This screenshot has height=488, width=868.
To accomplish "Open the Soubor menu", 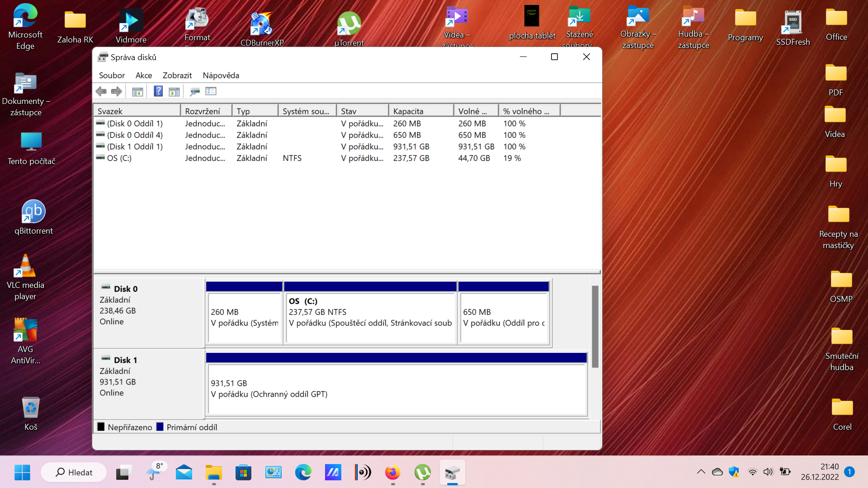I will pos(112,75).
